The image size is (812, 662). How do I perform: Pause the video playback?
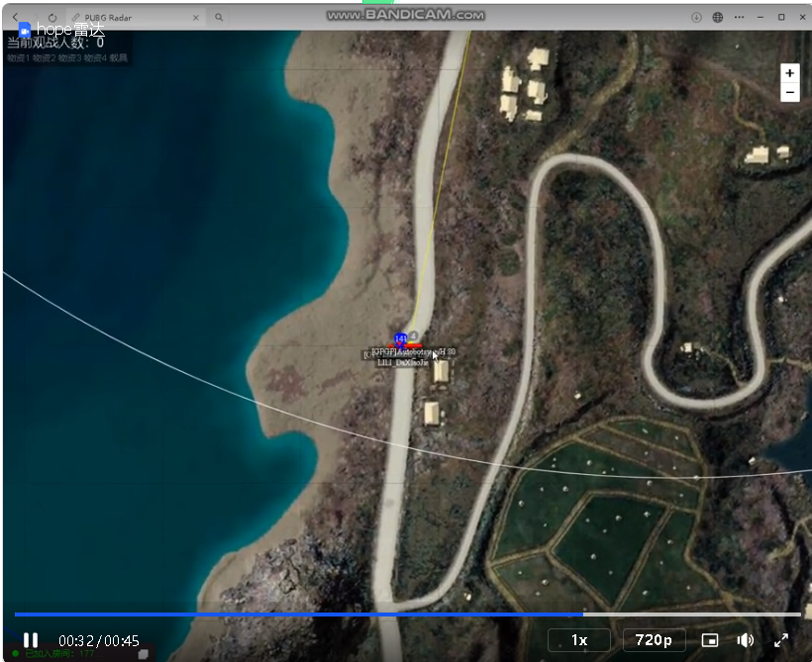[31, 640]
